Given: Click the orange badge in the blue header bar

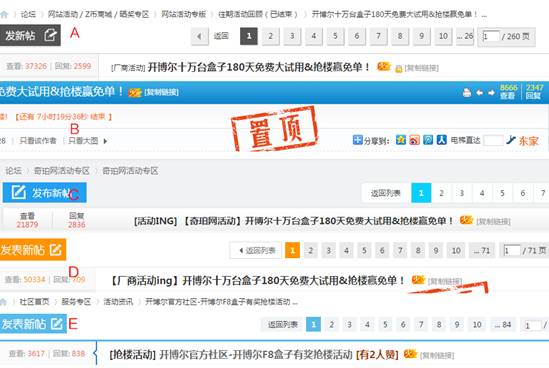Looking at the screenshot, I should (x=135, y=92).
